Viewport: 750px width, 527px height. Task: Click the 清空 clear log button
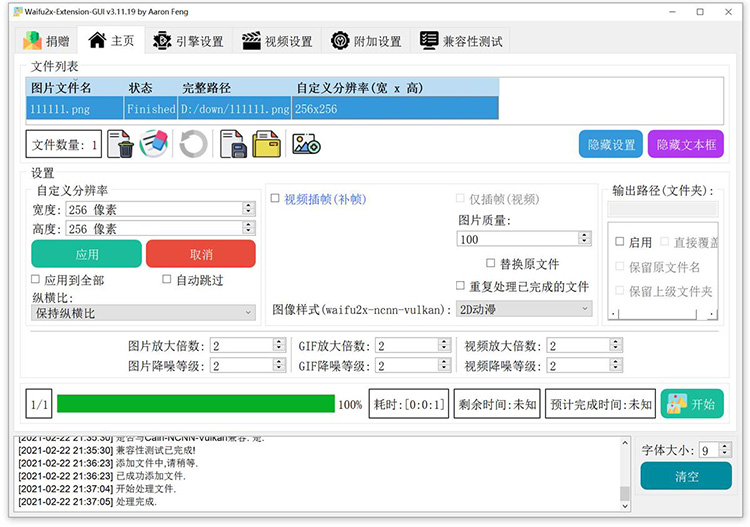pyautogui.click(x=686, y=476)
